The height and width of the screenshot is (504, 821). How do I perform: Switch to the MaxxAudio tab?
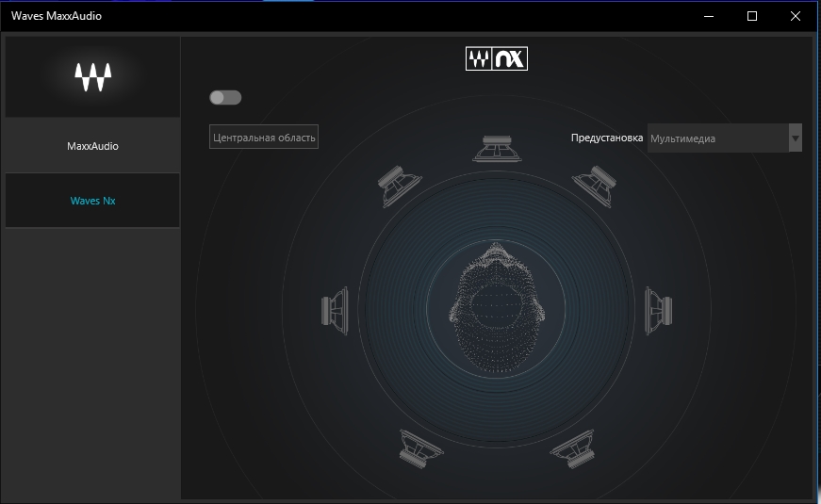92,146
